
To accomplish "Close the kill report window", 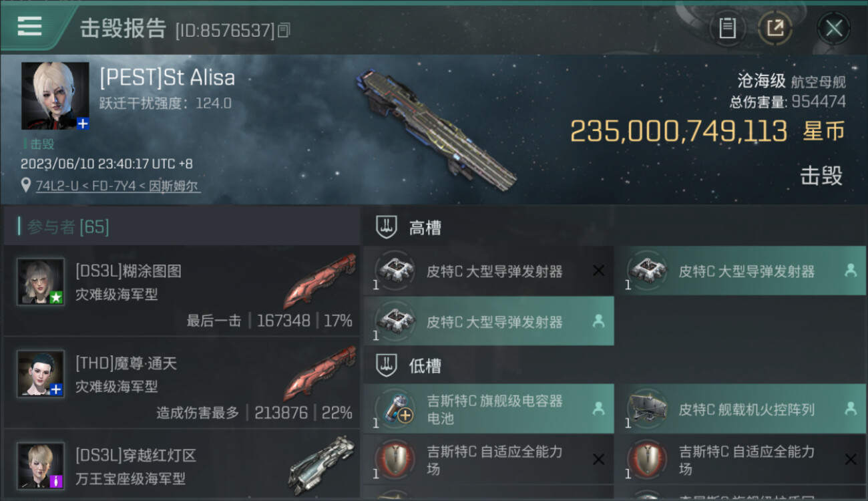I will [x=833, y=28].
